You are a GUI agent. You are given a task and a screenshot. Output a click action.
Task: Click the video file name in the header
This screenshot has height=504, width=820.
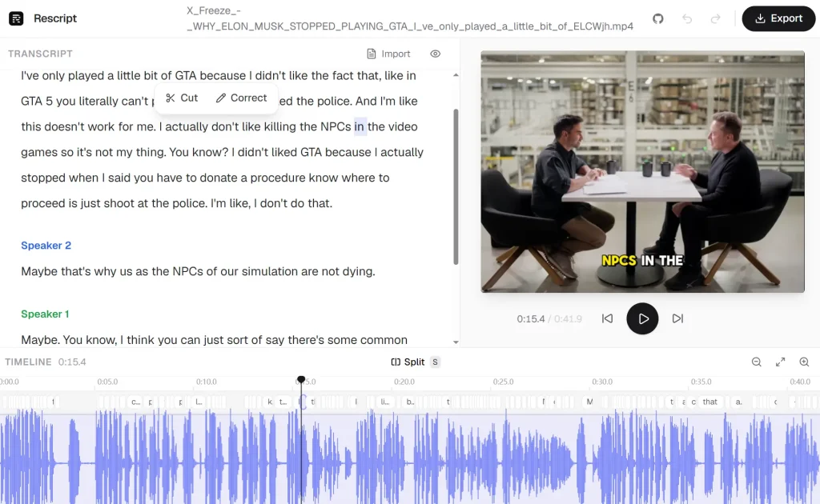[410, 18]
